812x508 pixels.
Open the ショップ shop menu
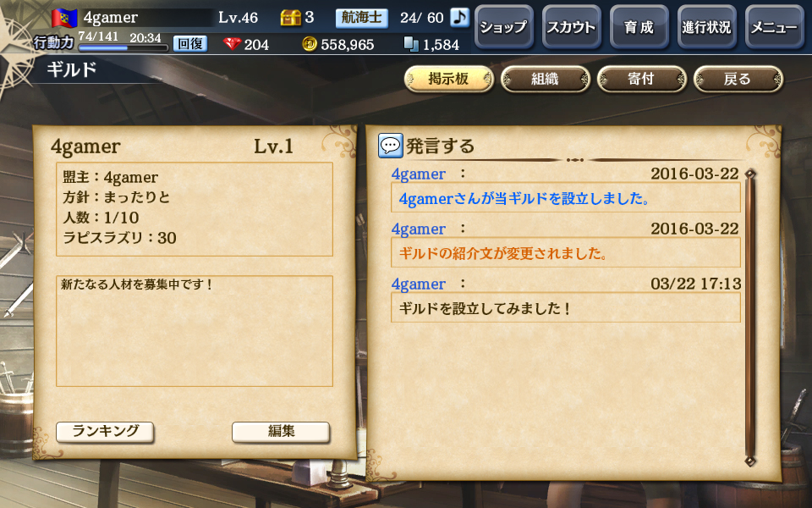(503, 27)
